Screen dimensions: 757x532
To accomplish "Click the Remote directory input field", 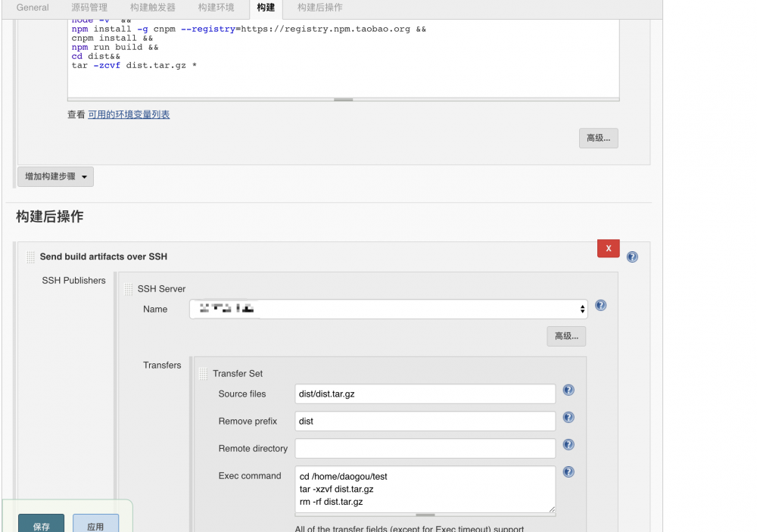I will click(x=425, y=448).
